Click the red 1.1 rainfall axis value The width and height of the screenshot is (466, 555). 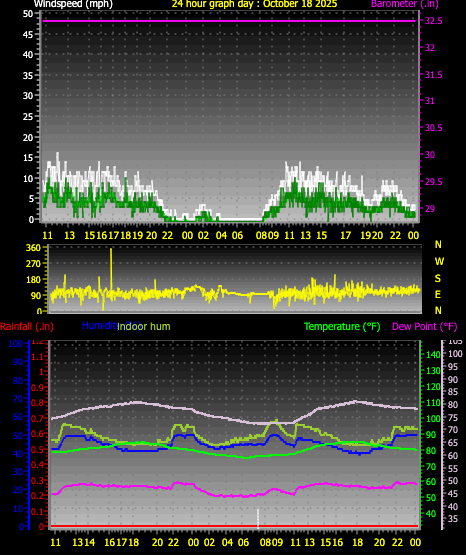pyautogui.click(x=37, y=356)
